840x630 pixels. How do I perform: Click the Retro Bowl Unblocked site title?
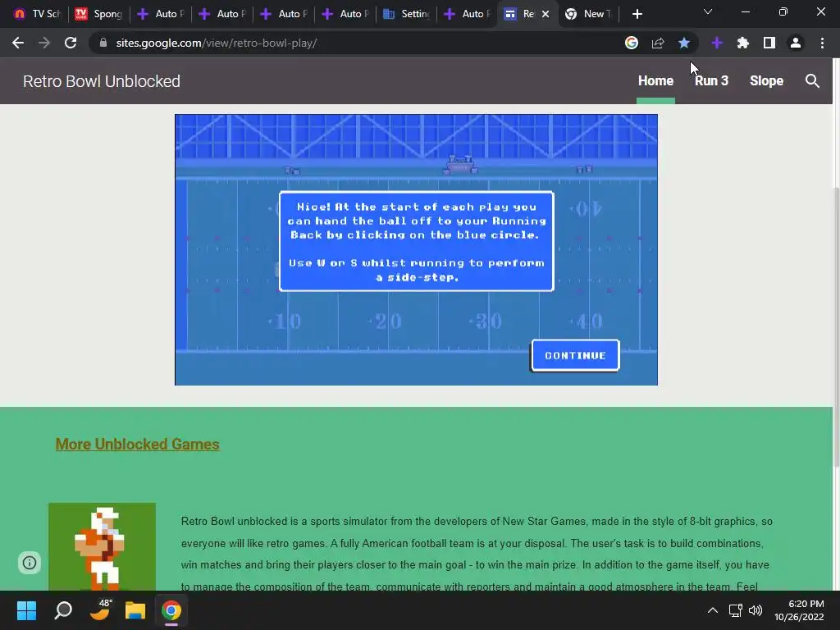point(101,81)
